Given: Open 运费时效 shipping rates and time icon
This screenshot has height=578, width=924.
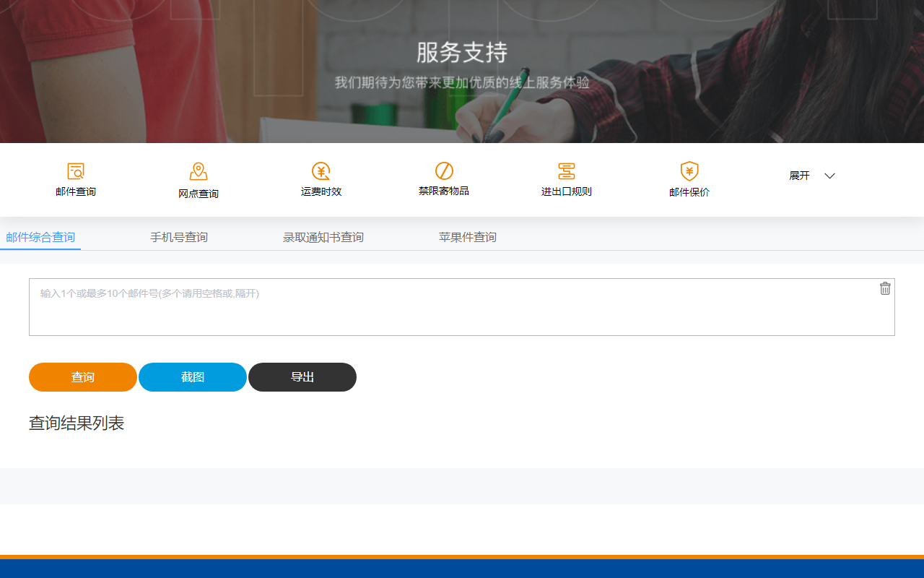Looking at the screenshot, I should 321,179.
